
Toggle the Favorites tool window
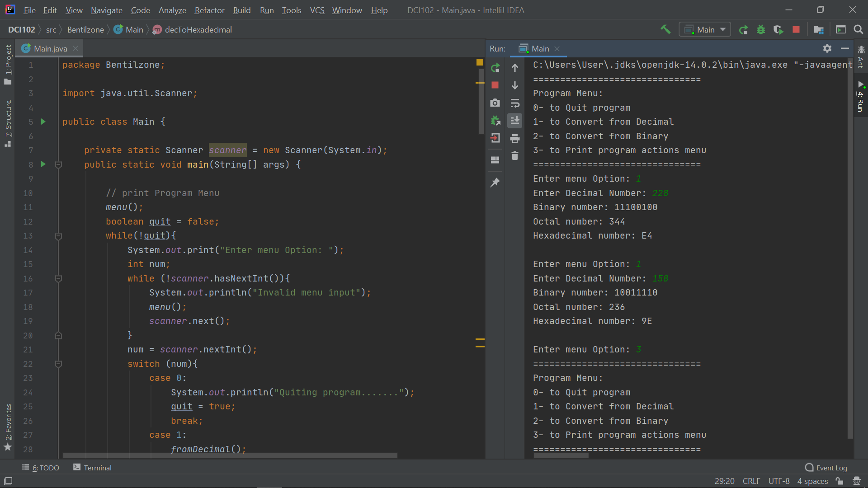click(8, 427)
